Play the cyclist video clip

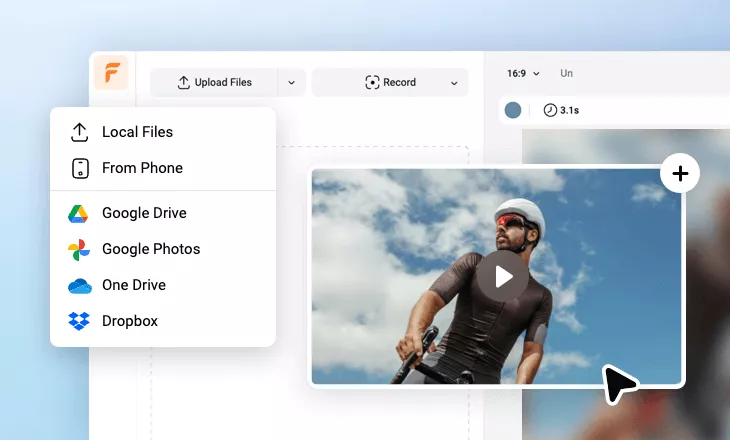(x=502, y=277)
